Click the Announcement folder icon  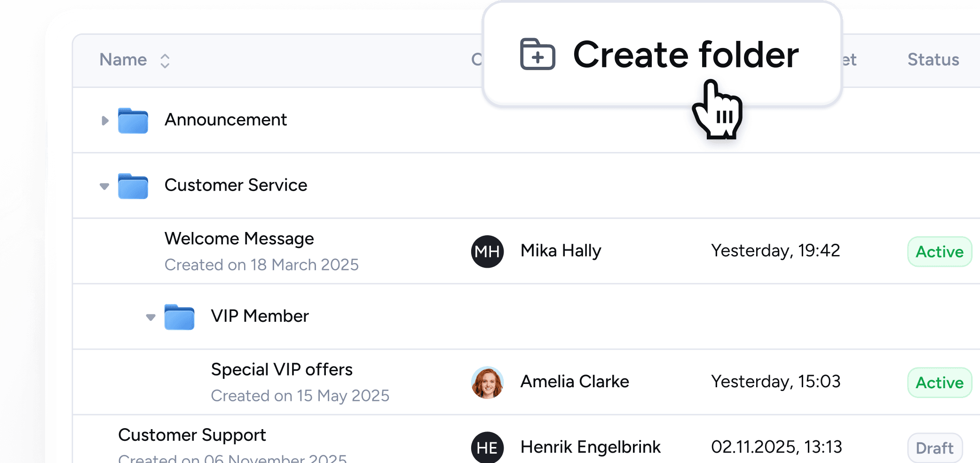[x=133, y=121]
